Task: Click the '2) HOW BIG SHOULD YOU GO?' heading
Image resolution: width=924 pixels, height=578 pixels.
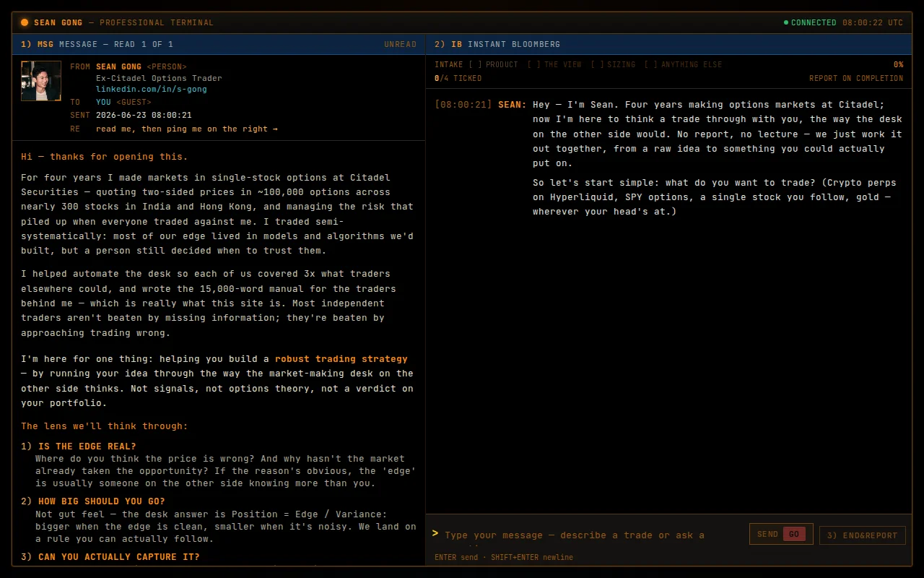Action: click(x=93, y=501)
